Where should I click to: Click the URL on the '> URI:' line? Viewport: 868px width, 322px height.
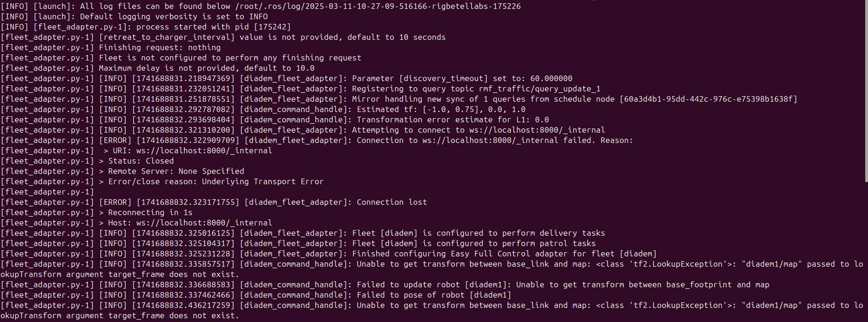coord(204,150)
